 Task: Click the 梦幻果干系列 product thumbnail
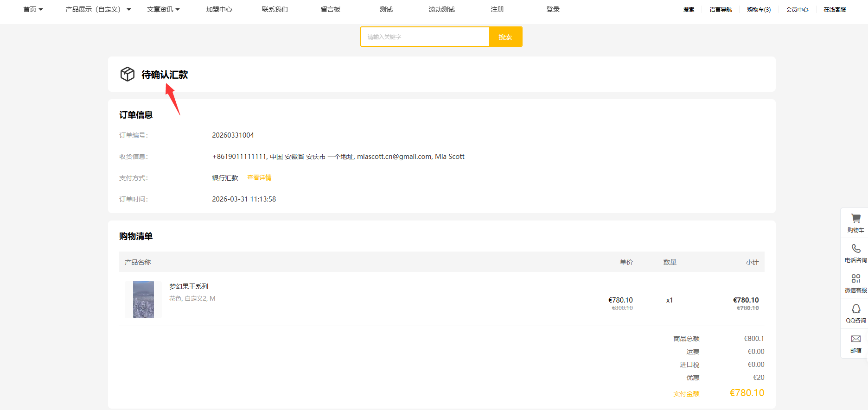(143, 300)
